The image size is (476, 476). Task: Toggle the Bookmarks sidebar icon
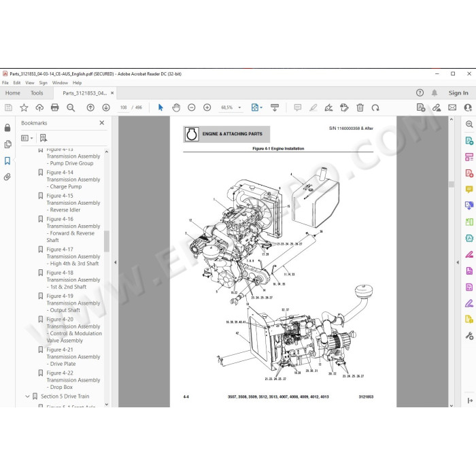7,160
